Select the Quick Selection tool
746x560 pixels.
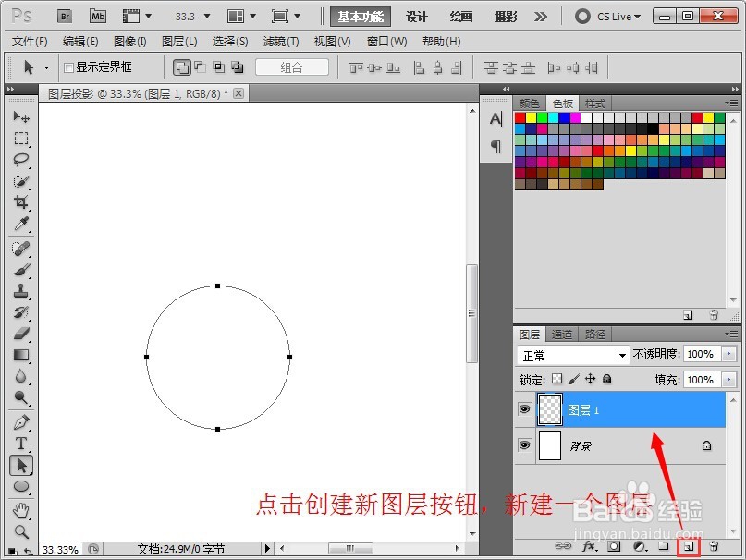point(21,181)
